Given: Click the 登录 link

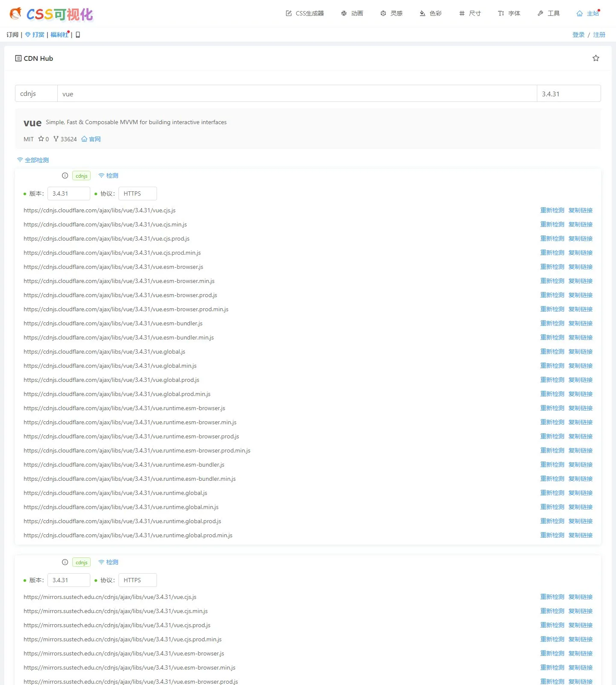Looking at the screenshot, I should click(578, 35).
